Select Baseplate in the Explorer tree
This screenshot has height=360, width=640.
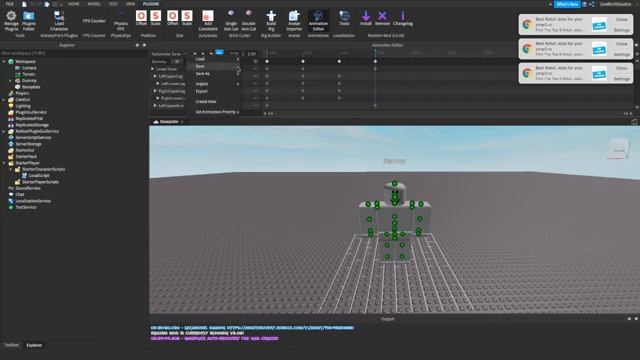tap(31, 87)
